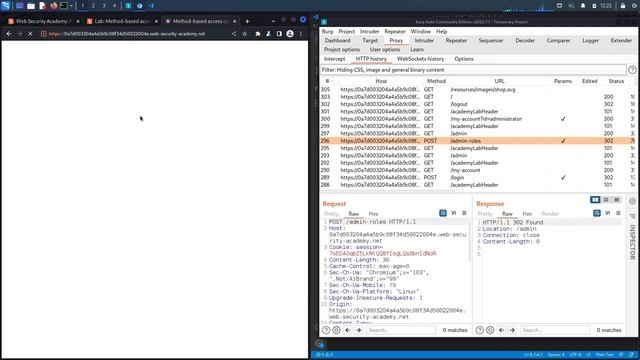Open the Intercept sub-tab
The image size is (640, 360).
335,59
